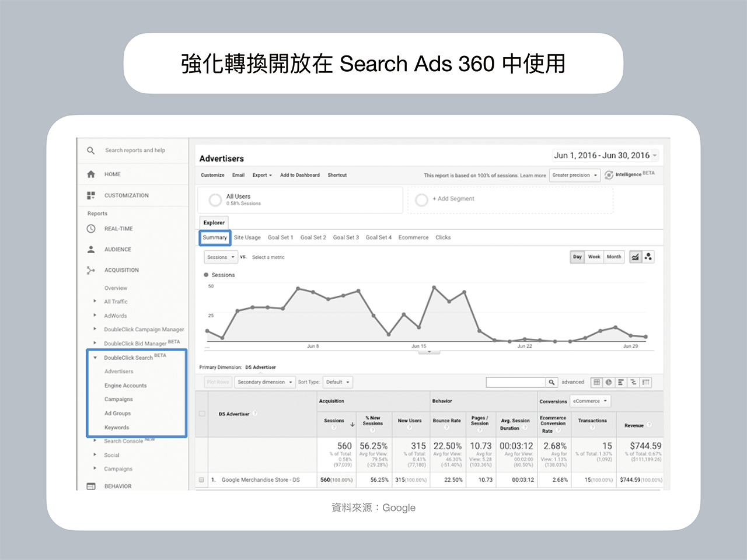Click the Email button

(x=238, y=175)
